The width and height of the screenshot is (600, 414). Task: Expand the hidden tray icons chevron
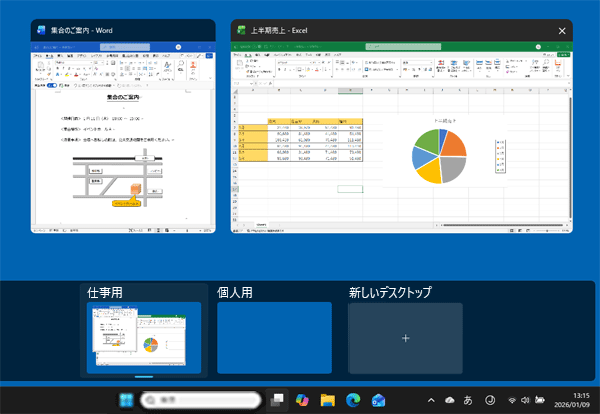431,400
